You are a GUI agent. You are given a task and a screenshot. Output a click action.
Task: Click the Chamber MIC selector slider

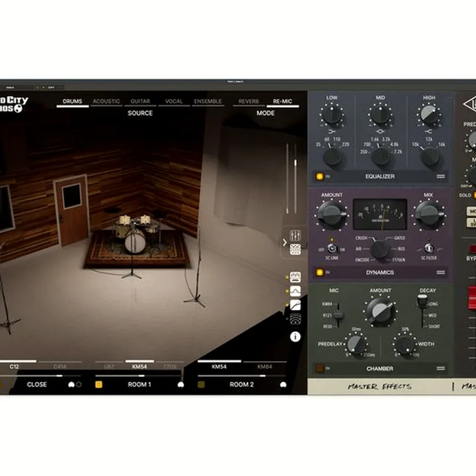pyautogui.click(x=338, y=315)
